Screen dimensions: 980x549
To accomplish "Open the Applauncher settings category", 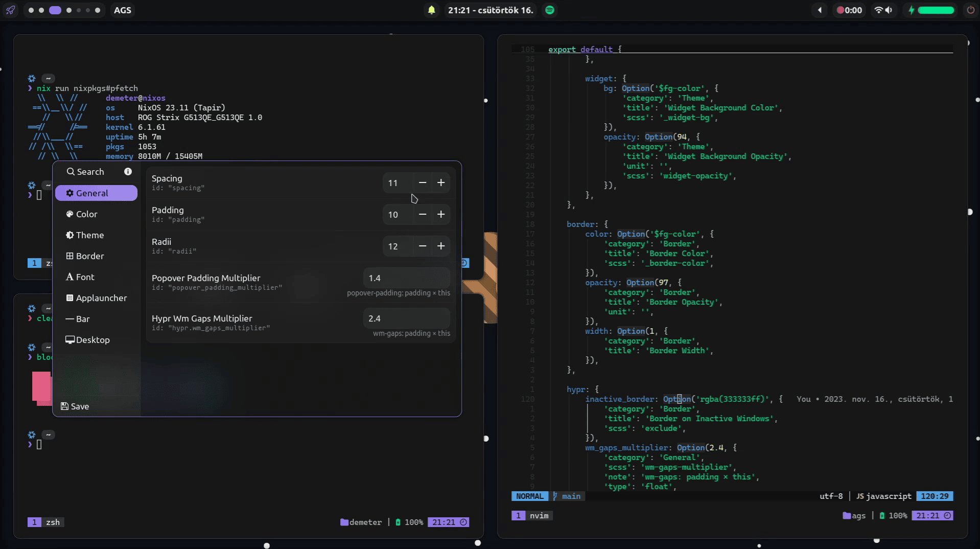I will click(101, 298).
